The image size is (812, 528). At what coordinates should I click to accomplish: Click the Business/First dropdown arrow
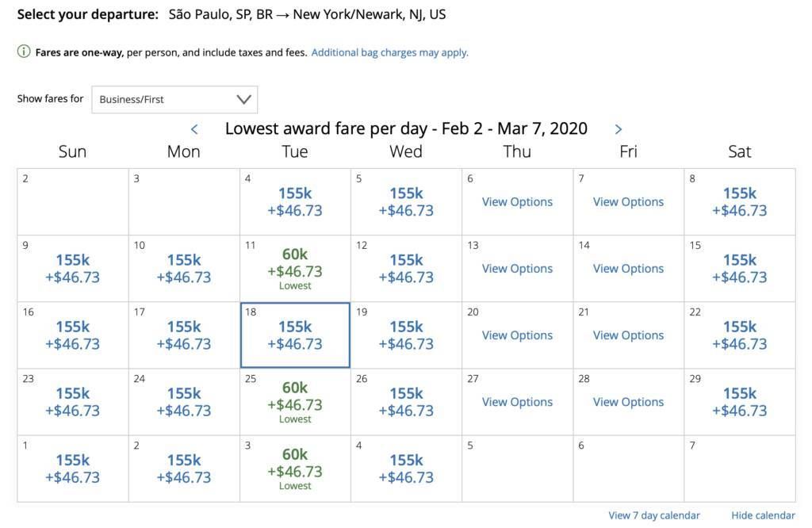click(244, 99)
